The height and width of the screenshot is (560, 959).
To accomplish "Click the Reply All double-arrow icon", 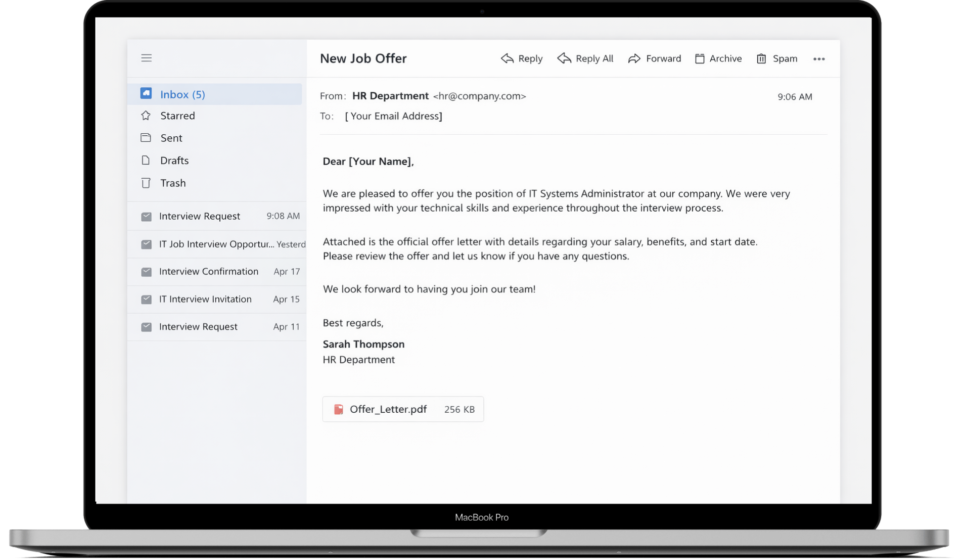I will click(x=564, y=58).
